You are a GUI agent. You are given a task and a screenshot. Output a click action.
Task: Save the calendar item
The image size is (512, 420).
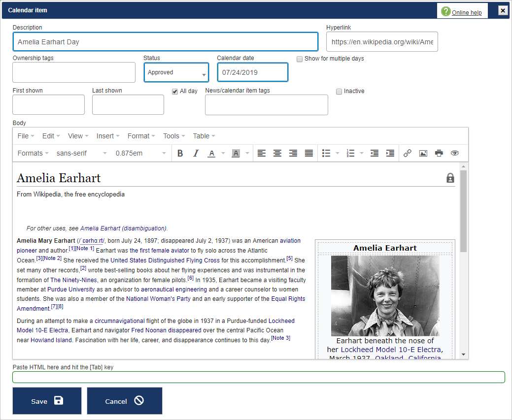(47, 401)
